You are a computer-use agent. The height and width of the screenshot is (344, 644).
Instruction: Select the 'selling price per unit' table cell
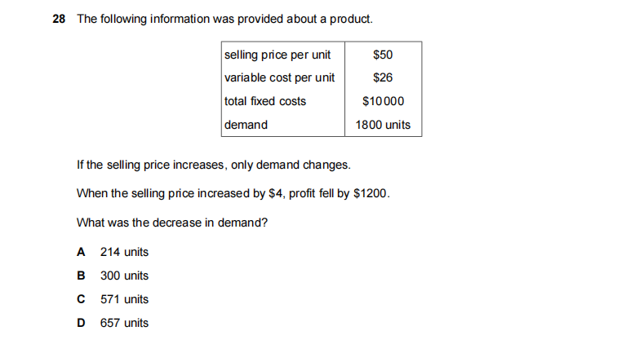pos(278,55)
